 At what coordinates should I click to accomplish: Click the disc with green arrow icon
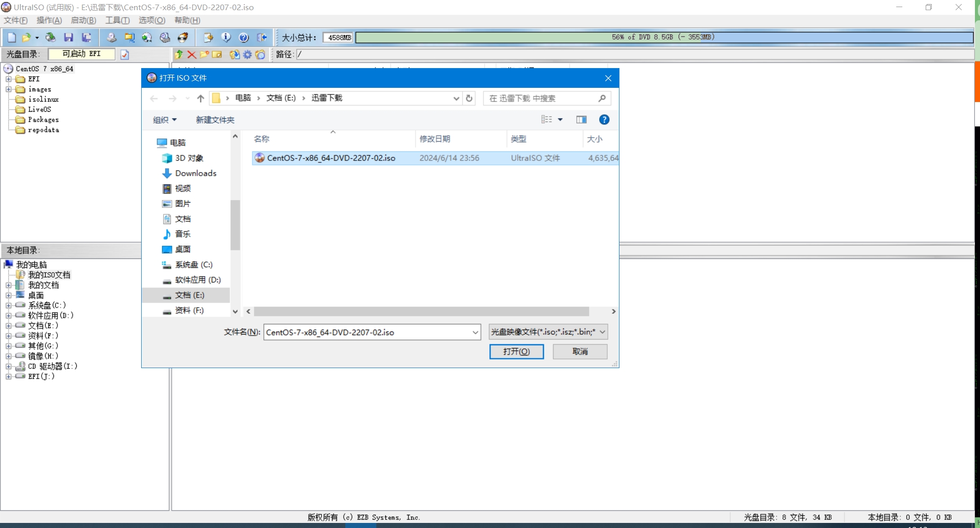[147, 38]
